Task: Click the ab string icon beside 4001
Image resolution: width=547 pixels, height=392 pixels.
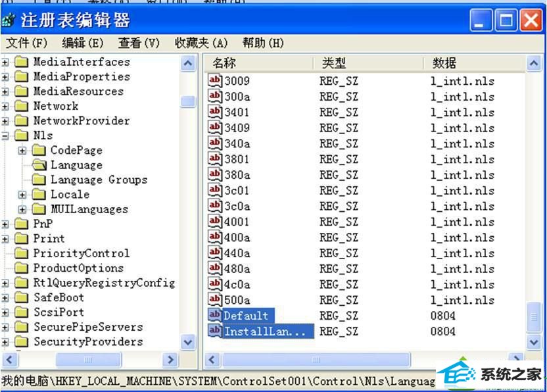Action: click(215, 221)
